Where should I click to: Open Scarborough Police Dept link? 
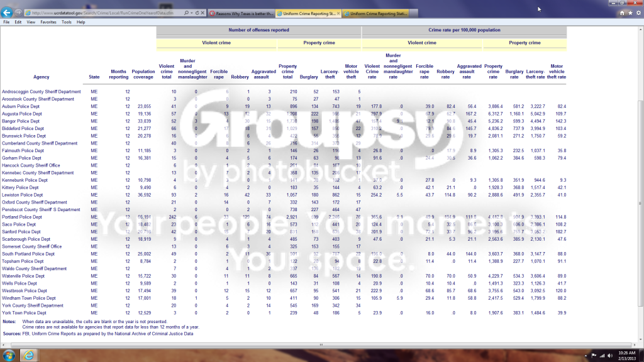26,239
